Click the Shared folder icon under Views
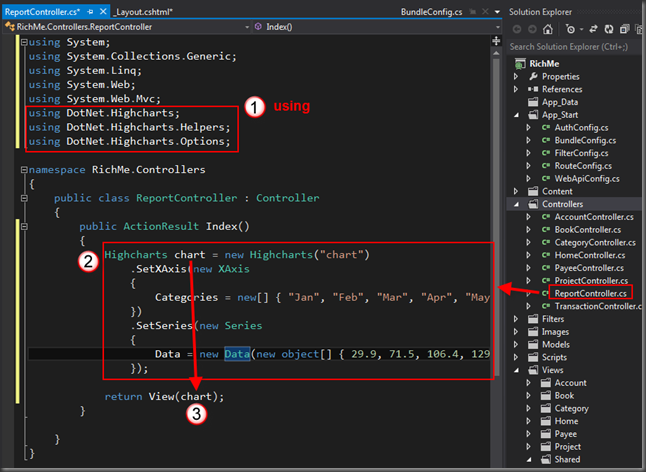 [546, 459]
